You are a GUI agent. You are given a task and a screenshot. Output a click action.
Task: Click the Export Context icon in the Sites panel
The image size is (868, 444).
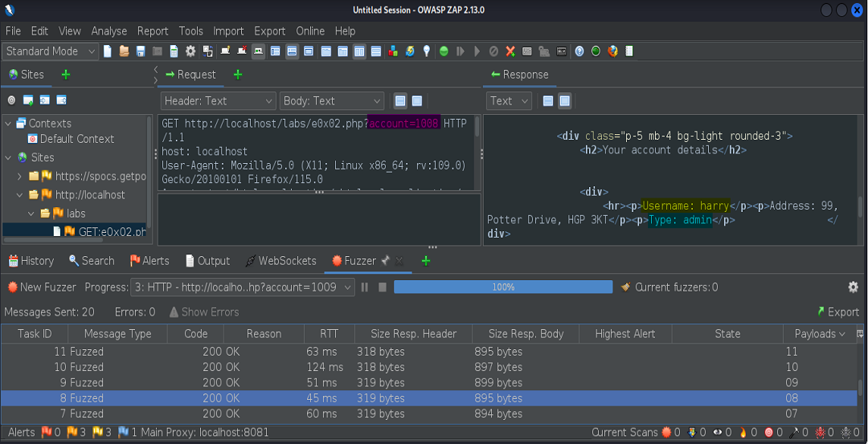pyautogui.click(x=61, y=100)
